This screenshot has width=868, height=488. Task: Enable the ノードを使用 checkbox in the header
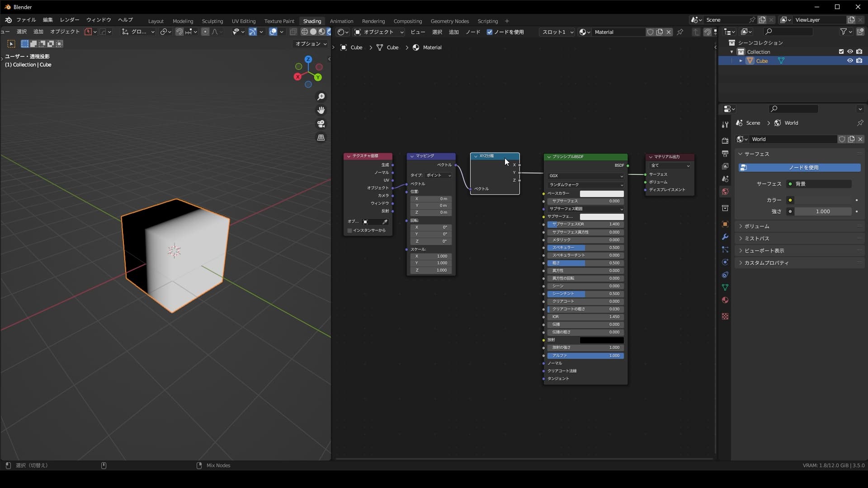490,32
